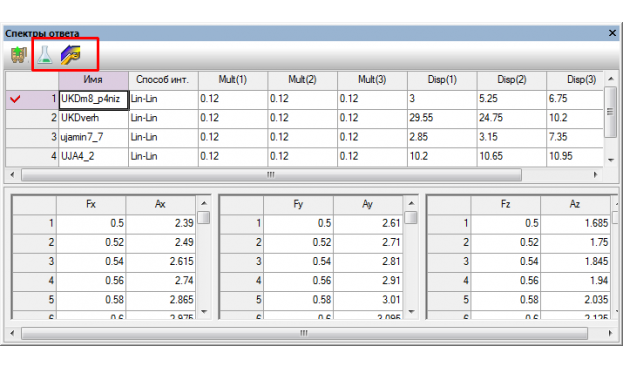Click the Mult(2) column header
The image size is (623, 370).
pyautogui.click(x=302, y=80)
